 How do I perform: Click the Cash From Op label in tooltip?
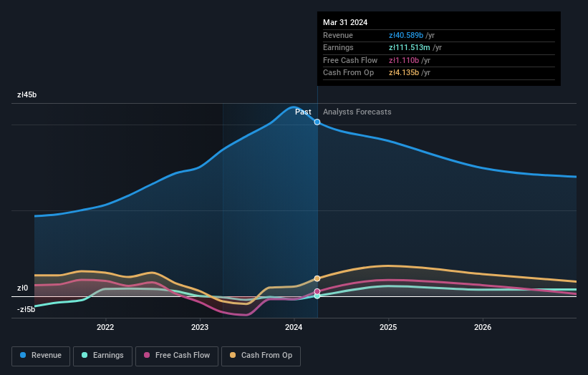[x=348, y=73]
